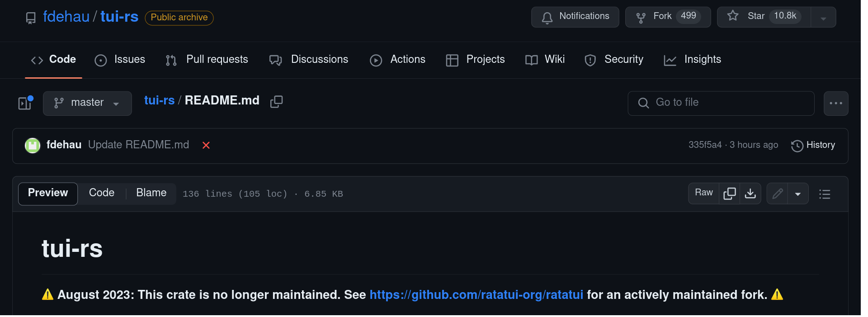Open the Projects tab

[475, 60]
